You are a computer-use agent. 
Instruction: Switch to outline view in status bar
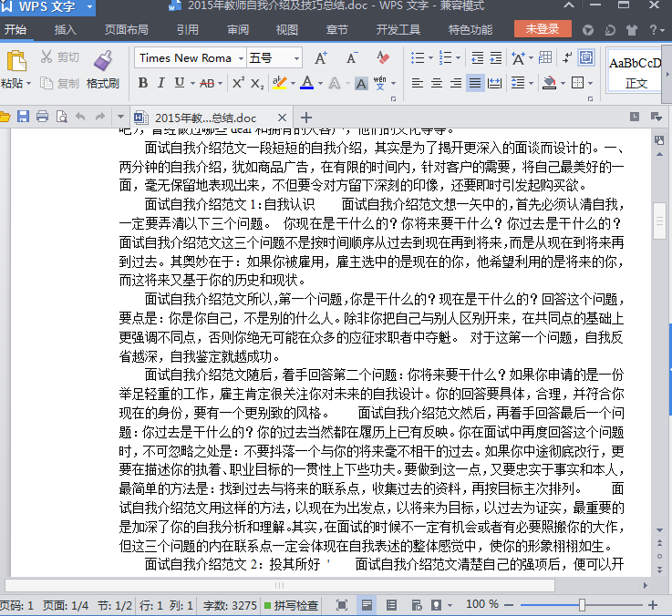coord(391,605)
